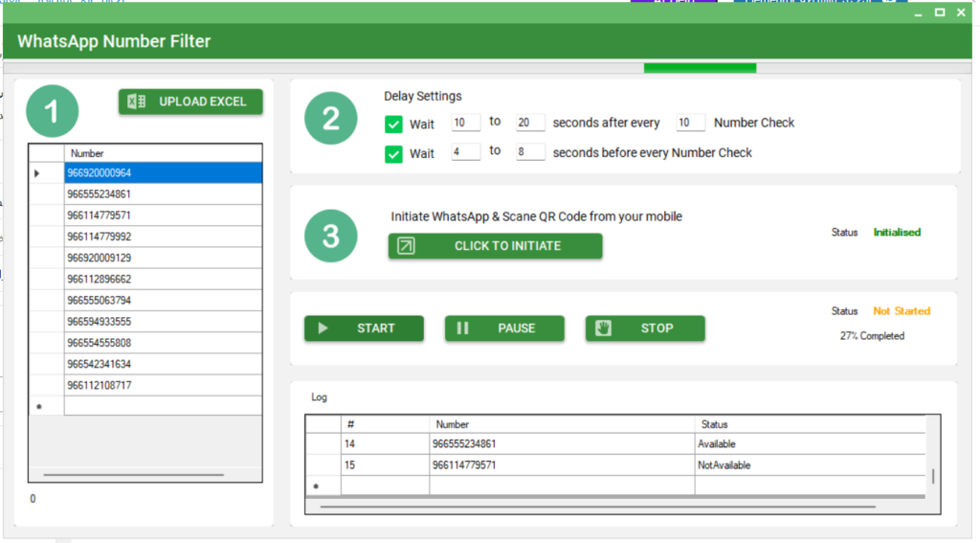Click the log's Number column header

562,424
